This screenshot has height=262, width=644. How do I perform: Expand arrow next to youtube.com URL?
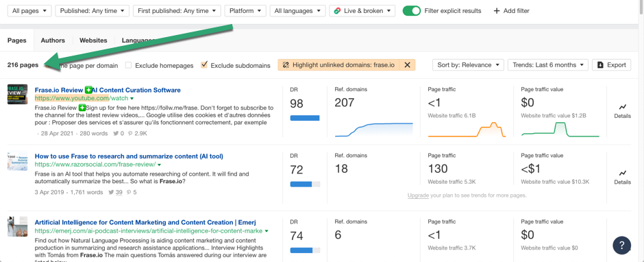[132, 99]
